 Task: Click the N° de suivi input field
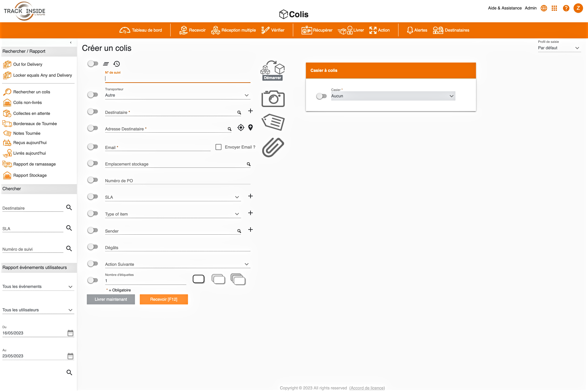coord(178,79)
